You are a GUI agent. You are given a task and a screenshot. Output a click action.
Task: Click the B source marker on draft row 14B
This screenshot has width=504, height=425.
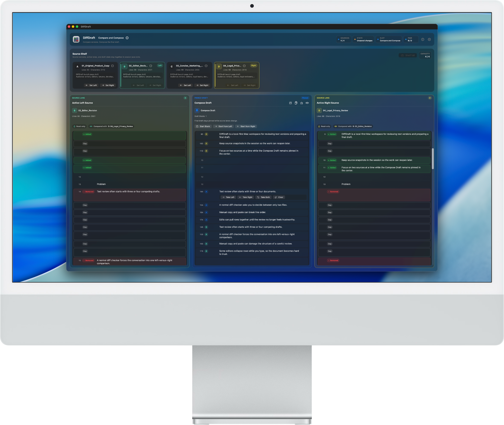click(x=206, y=227)
